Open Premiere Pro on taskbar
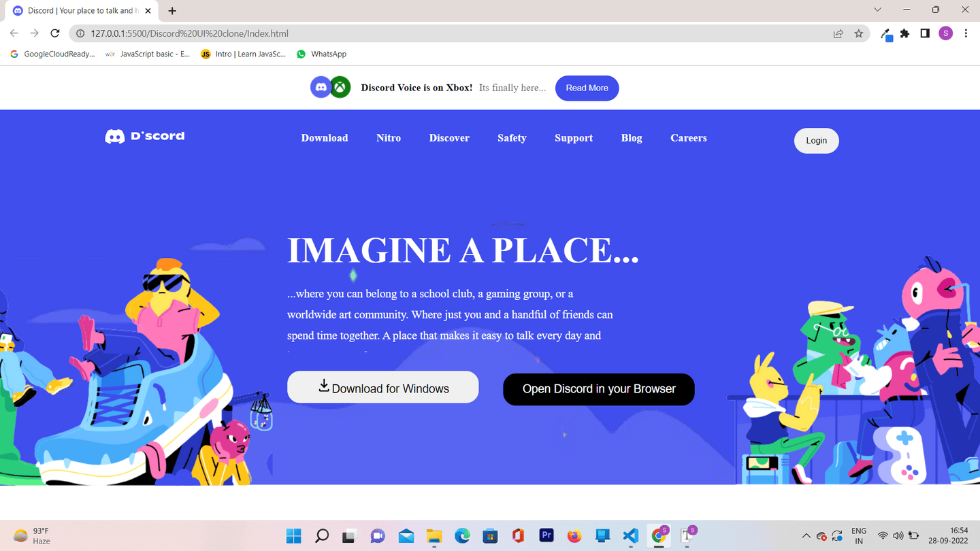The width and height of the screenshot is (980, 551). coord(546,536)
